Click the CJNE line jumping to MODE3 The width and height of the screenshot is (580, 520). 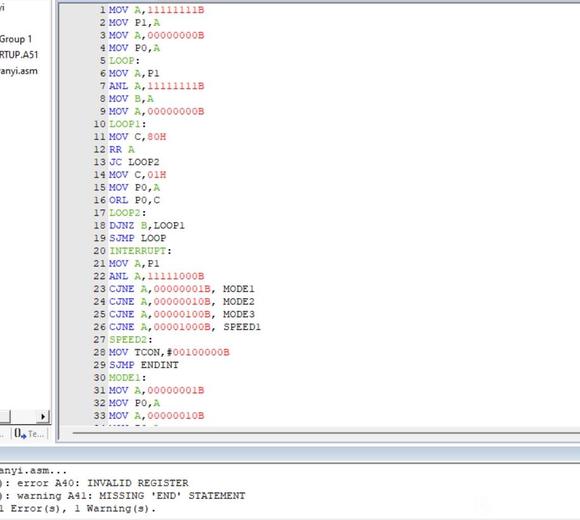pos(182,314)
